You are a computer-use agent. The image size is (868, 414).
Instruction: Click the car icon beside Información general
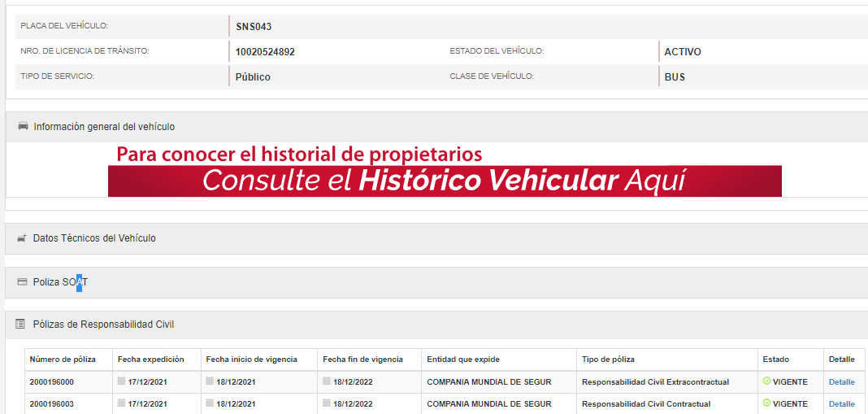tap(23, 126)
